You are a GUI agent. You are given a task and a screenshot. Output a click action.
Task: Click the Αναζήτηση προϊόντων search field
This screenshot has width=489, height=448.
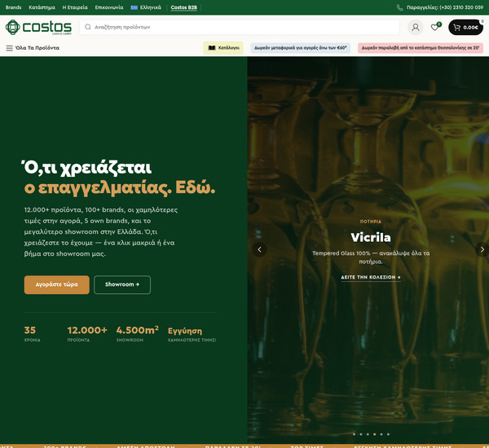(x=240, y=27)
